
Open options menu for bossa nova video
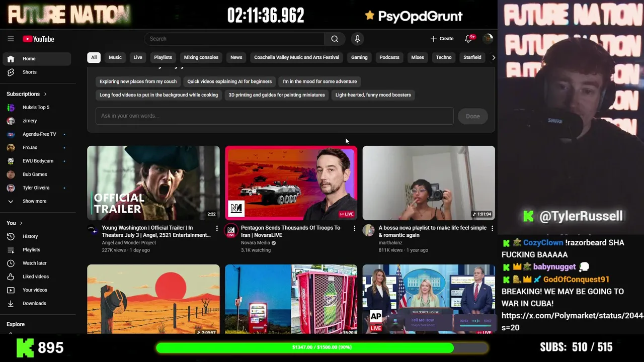tap(492, 228)
